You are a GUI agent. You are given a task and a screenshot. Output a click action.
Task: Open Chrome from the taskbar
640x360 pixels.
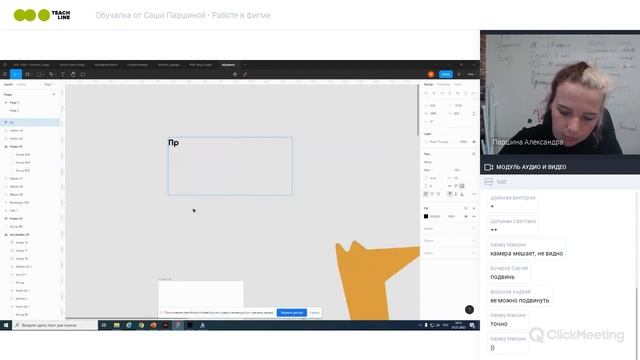pos(141,325)
